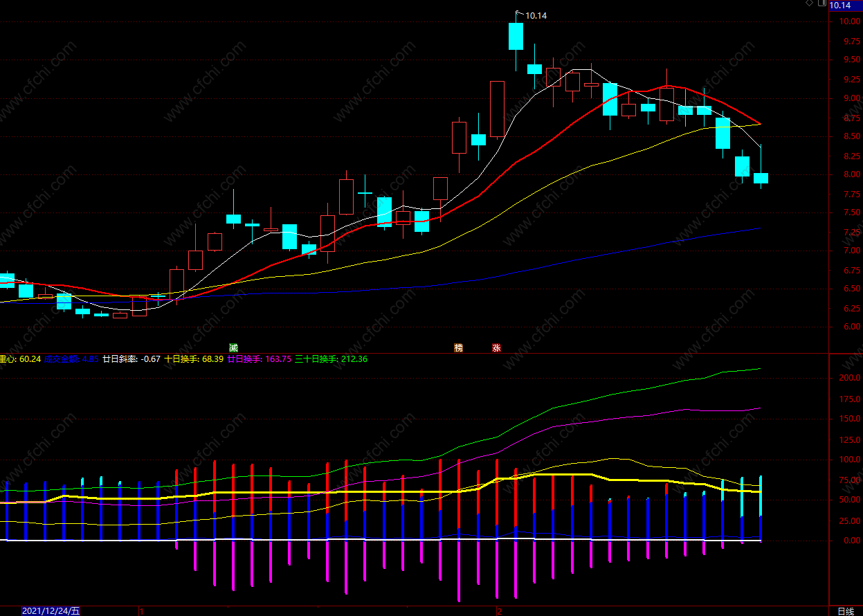Click the highest candlestick near 10.14

516,36
